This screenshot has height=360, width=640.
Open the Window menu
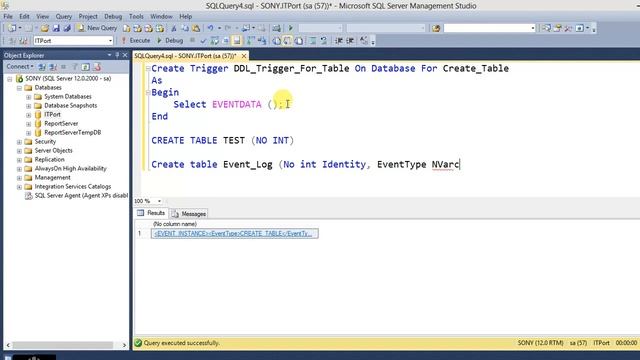point(161,16)
